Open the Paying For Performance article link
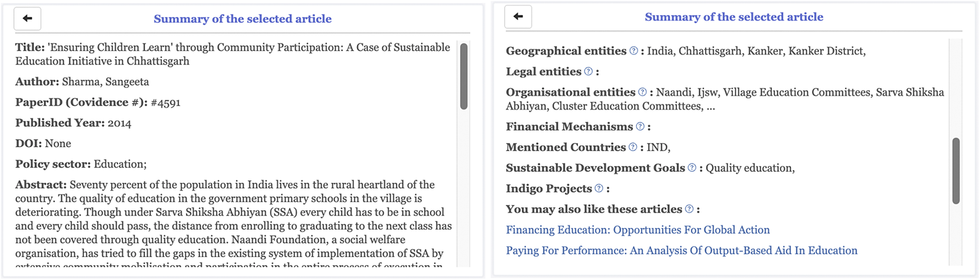Screen dimensions: 980x280 tap(682, 251)
